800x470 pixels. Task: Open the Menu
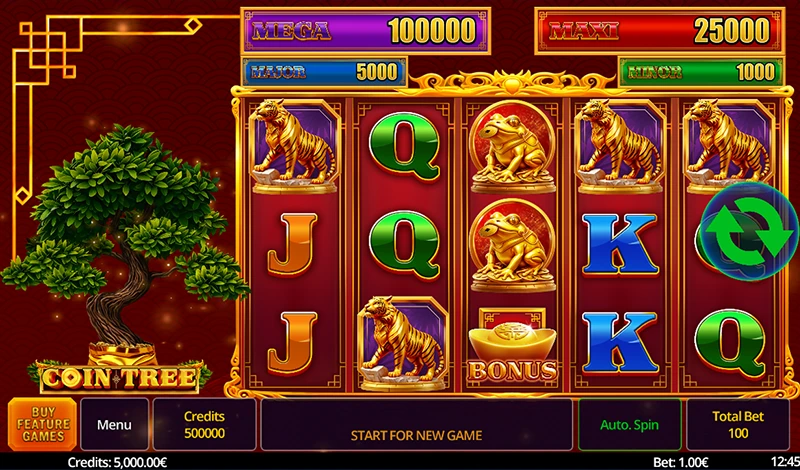tap(114, 425)
